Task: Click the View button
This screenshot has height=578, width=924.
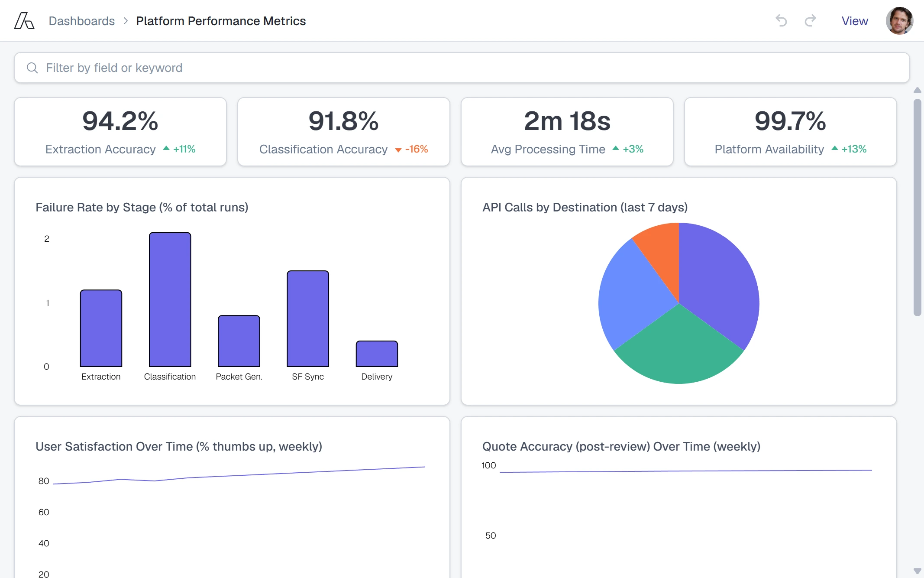Action: [x=855, y=21]
